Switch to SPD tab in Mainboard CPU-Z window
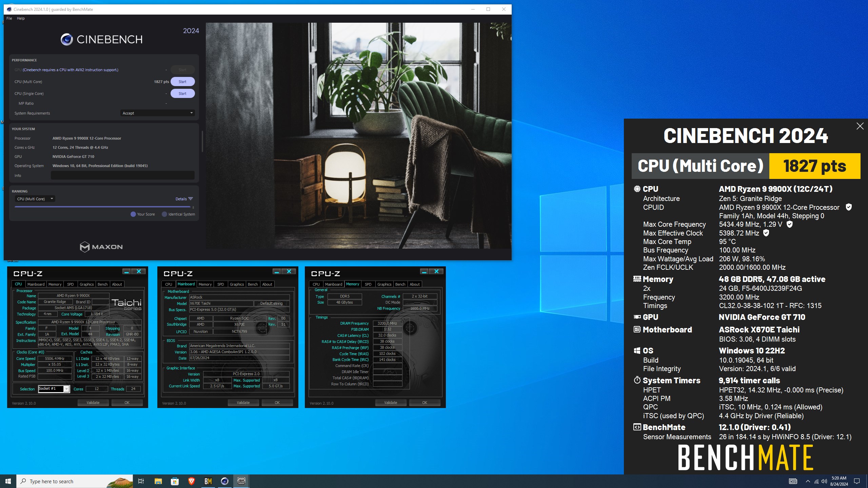868x488 pixels. point(221,284)
